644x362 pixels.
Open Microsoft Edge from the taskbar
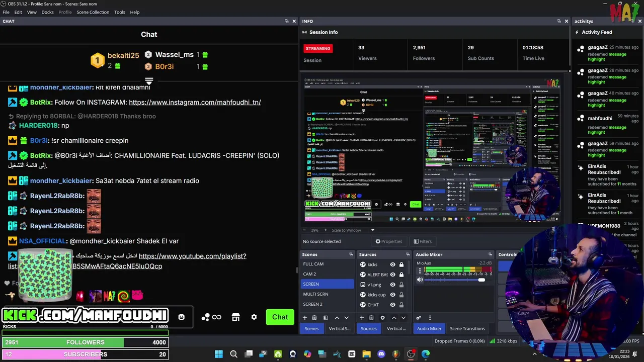tap(426, 354)
